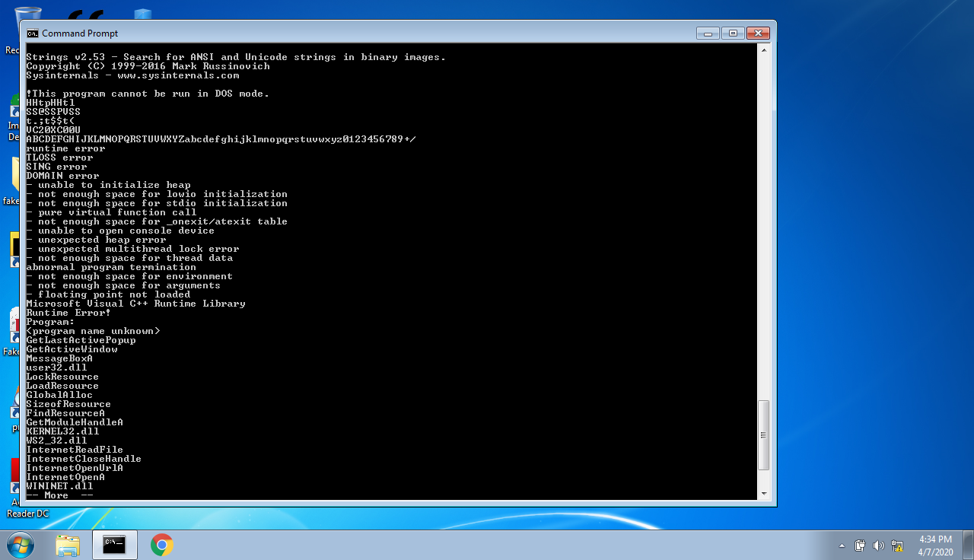
Task: Click the 'InternetOpenA' string
Action: click(x=65, y=477)
